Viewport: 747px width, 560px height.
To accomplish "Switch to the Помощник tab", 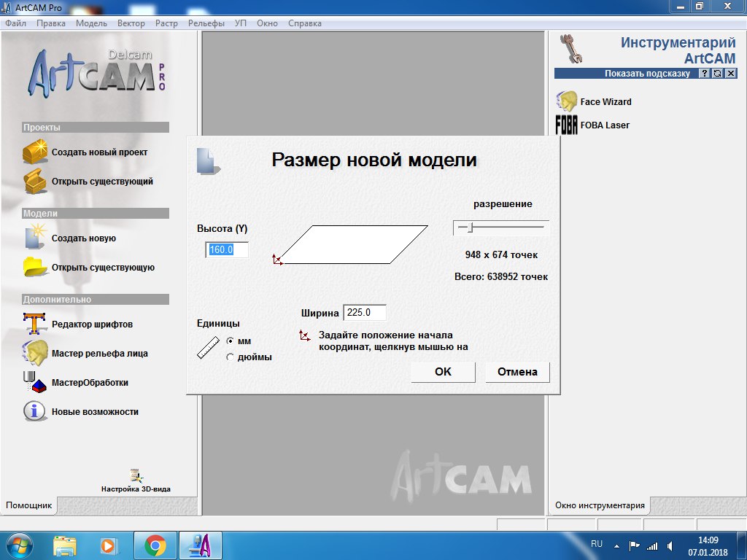I will pyautogui.click(x=28, y=505).
